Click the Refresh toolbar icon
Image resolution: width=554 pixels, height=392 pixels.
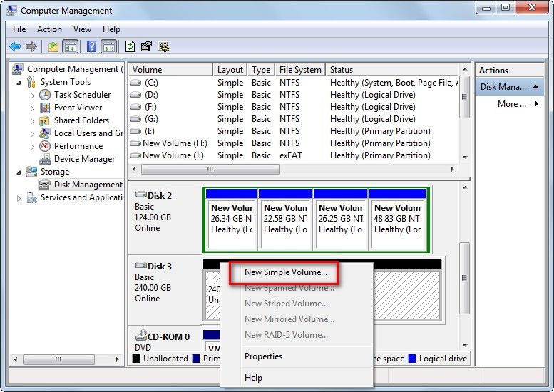[x=130, y=46]
